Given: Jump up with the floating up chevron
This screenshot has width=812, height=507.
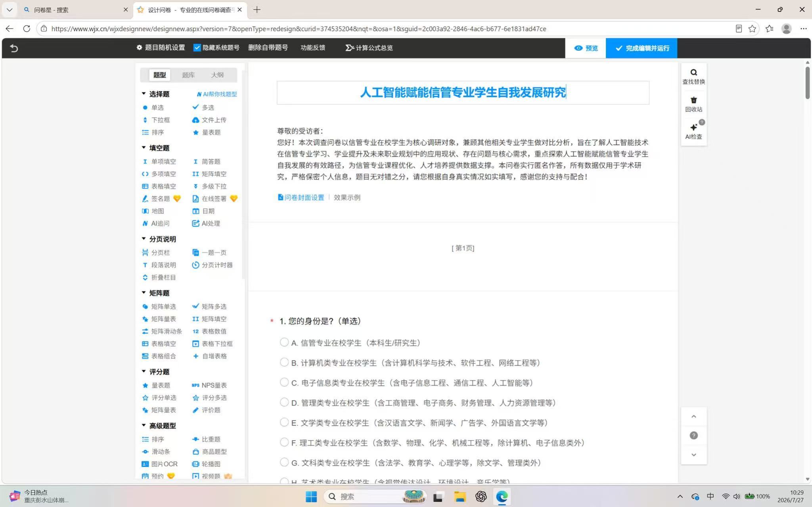Looking at the screenshot, I should (693, 417).
